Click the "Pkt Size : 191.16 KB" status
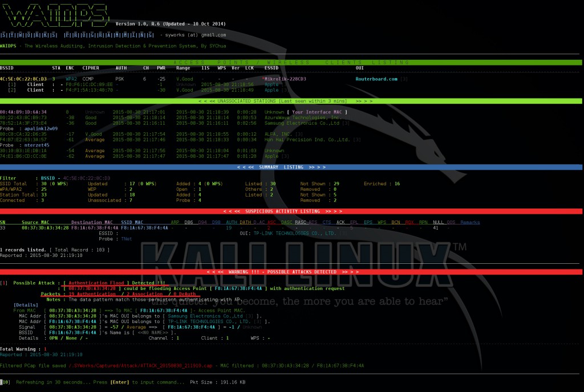Image resolution: width=584 pixels, height=392 pixels. pos(217,382)
